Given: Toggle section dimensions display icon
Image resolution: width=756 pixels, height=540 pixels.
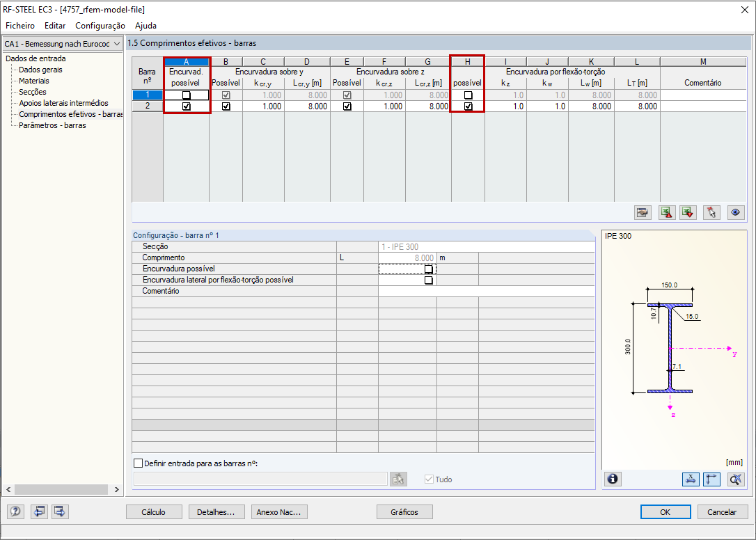Looking at the screenshot, I should pyautogui.click(x=691, y=479).
